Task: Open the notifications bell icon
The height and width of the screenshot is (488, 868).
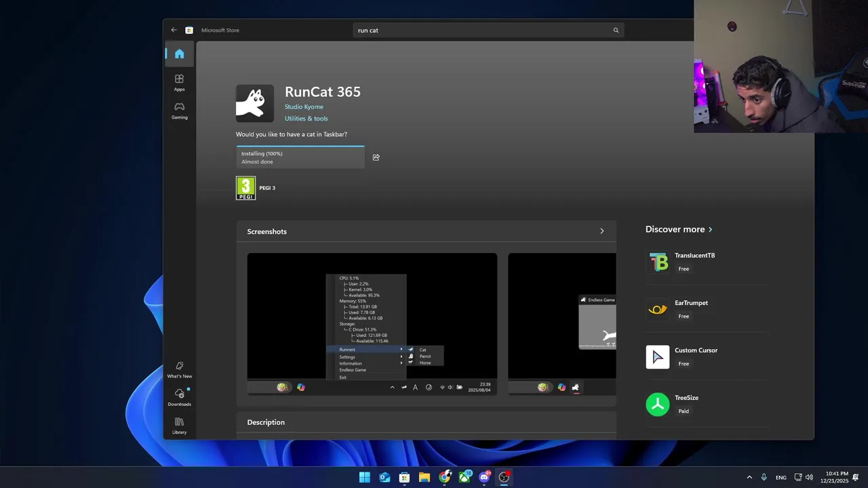Action: click(x=856, y=477)
